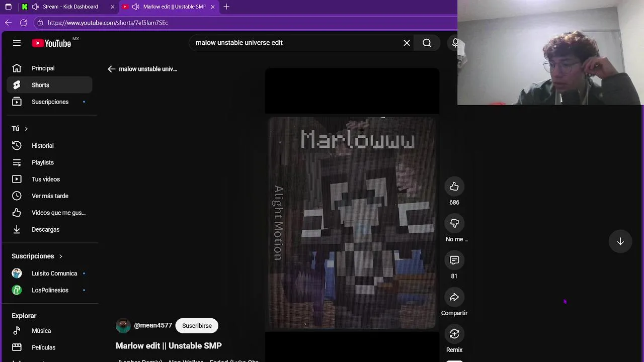Open Playlists in the sidebar
Image resolution: width=644 pixels, height=362 pixels.
[49, 162]
